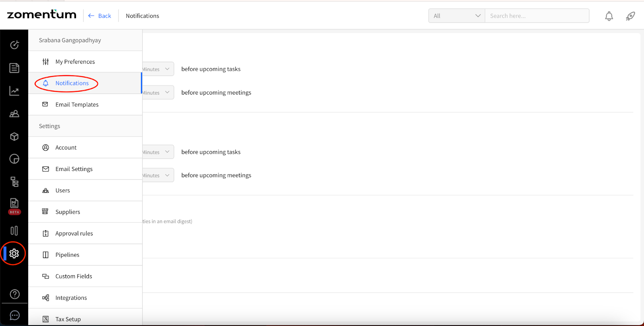644x326 pixels.
Task: Open the chat bubble icon in sidebar
Action: click(x=14, y=315)
